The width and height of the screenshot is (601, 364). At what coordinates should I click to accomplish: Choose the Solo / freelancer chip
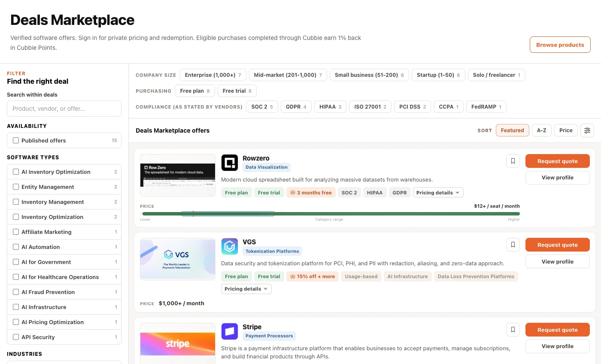tap(496, 75)
